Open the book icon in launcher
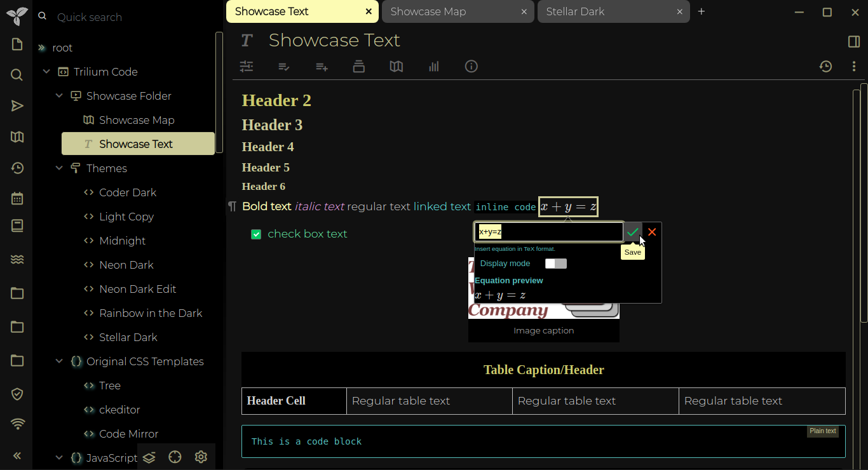This screenshot has width=868, height=470. click(17, 226)
